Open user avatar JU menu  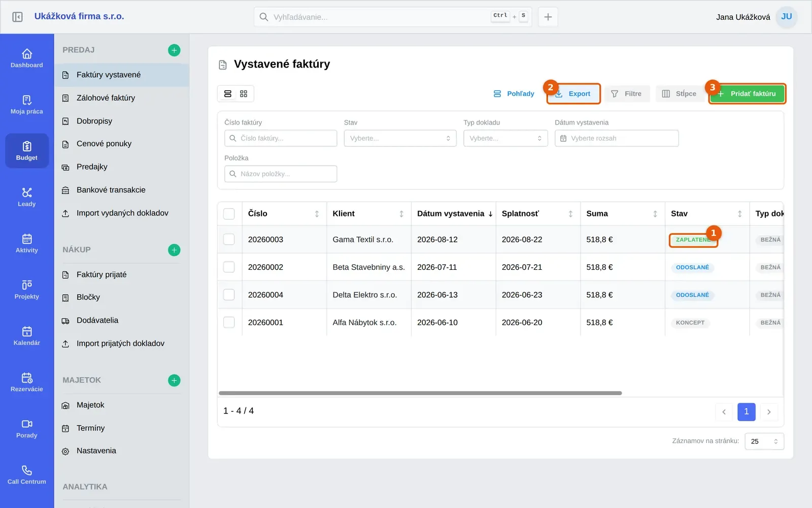point(787,17)
